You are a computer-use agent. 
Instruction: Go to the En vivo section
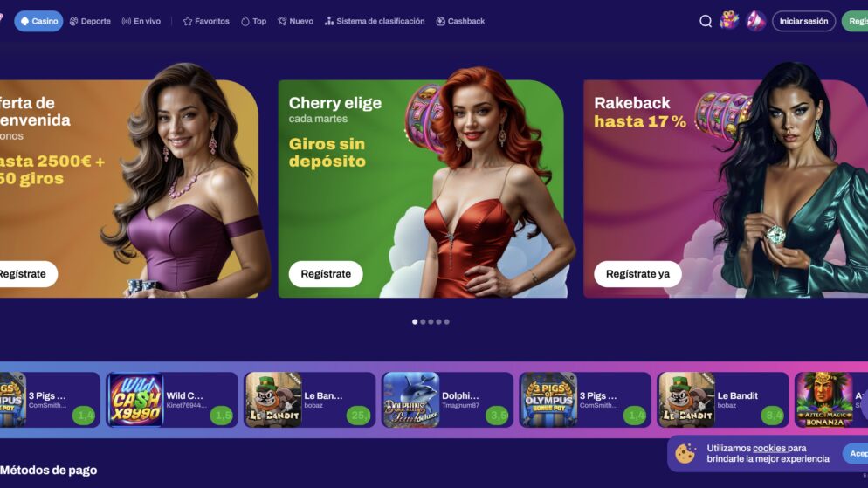click(x=141, y=21)
